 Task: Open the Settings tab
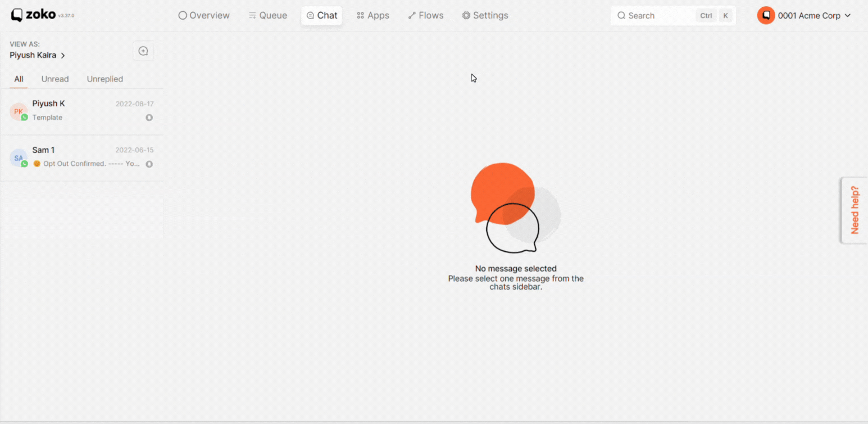[485, 16]
